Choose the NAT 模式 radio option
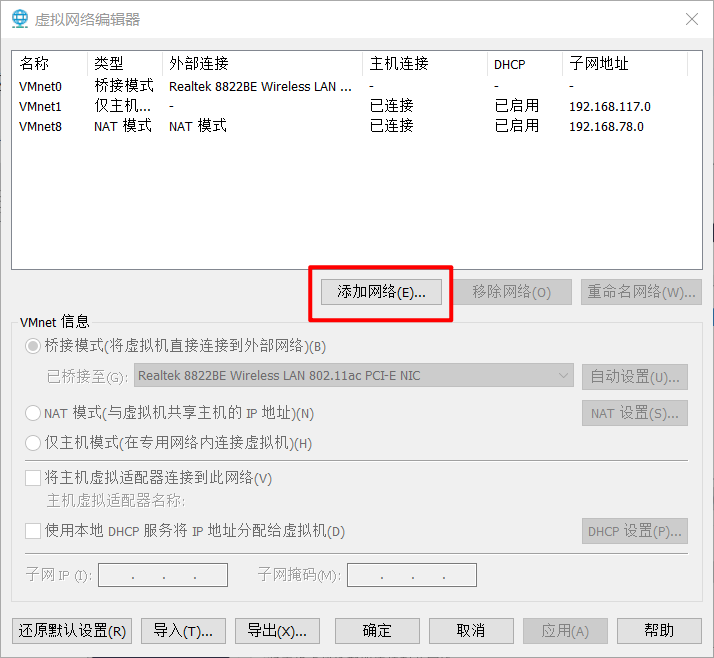Screen dimensions: 714x658 33,413
